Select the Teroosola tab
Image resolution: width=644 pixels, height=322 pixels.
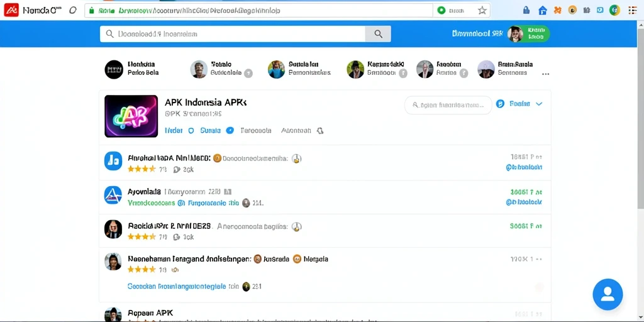coord(256,131)
